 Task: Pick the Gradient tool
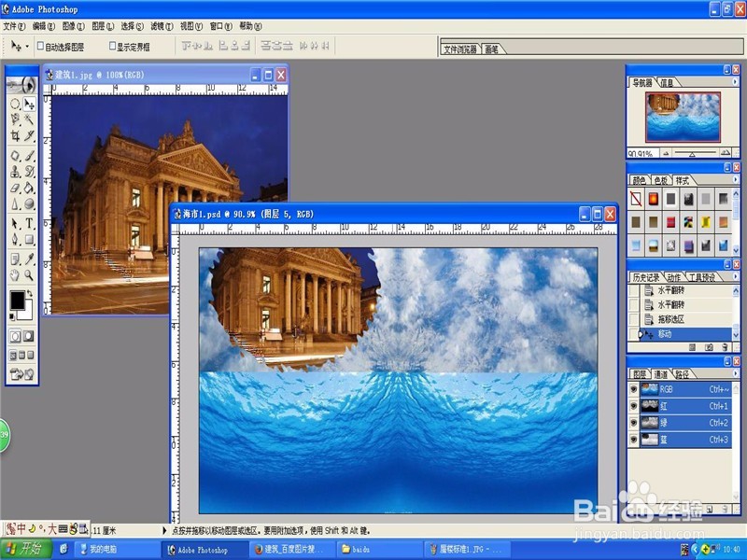pyautogui.click(x=29, y=189)
